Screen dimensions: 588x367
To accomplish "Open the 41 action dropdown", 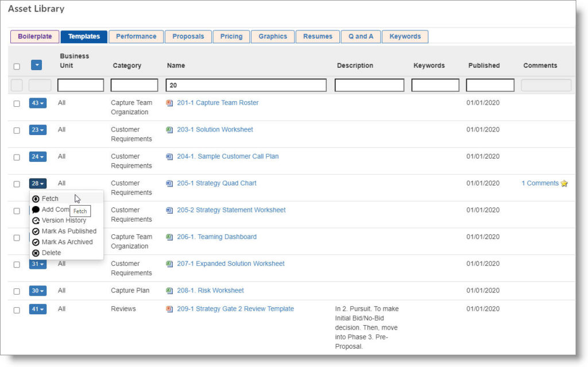I will 38,309.
